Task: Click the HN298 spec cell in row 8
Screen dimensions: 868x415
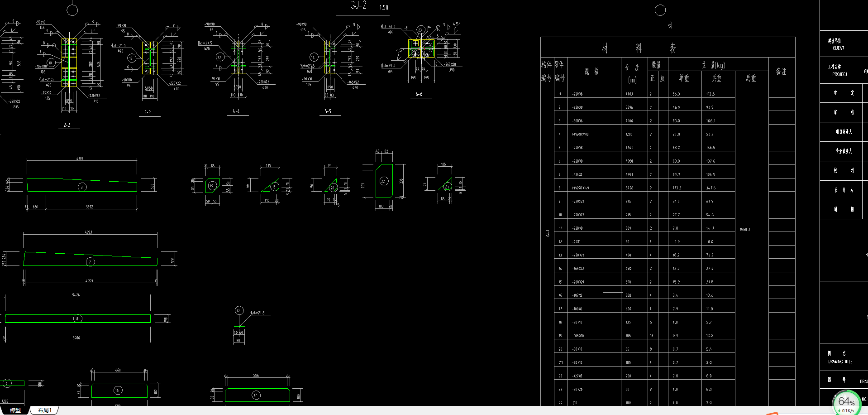Action: click(581, 188)
